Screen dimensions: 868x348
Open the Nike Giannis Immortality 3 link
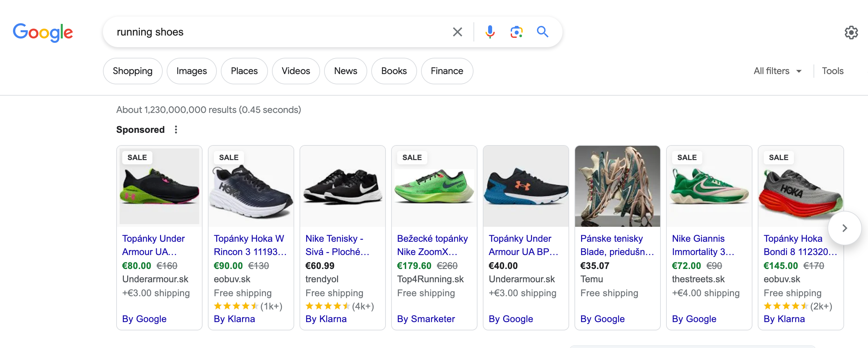click(x=703, y=245)
